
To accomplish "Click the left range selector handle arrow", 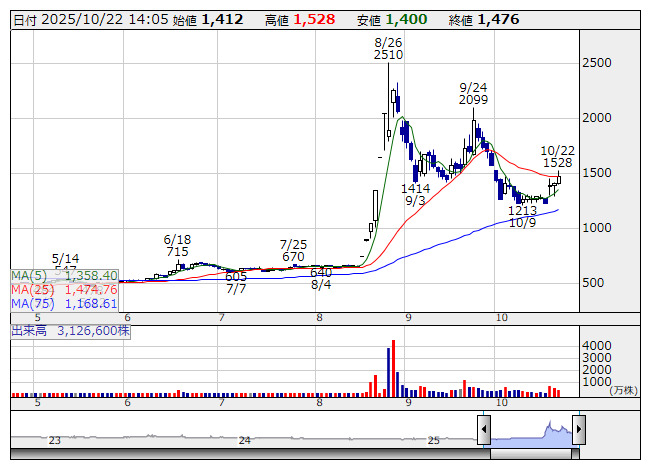I will [484, 431].
